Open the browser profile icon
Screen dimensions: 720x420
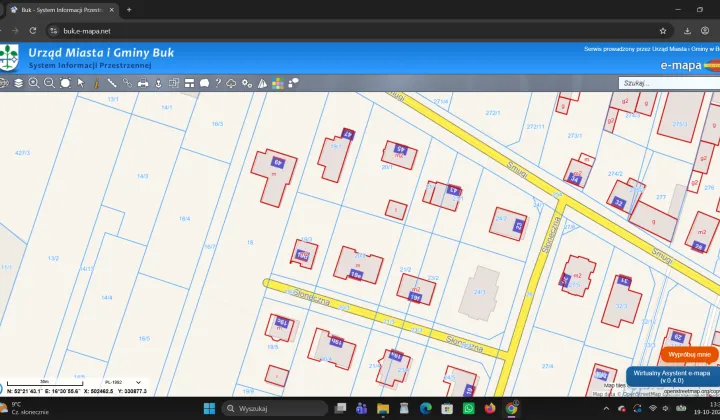point(705,31)
